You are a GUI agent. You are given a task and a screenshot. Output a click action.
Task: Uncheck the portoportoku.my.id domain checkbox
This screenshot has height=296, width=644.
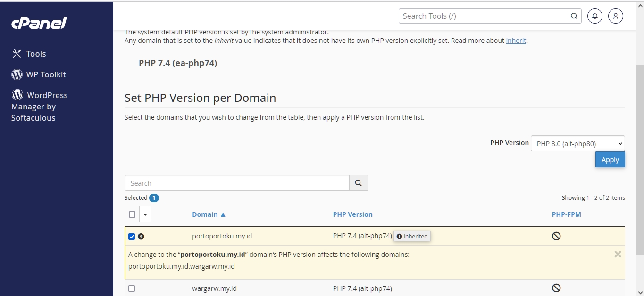[x=132, y=237]
